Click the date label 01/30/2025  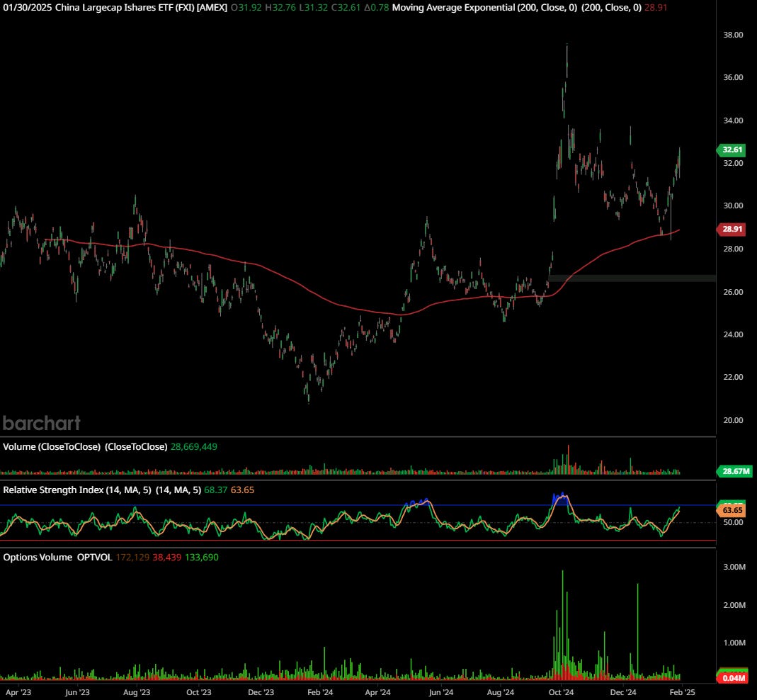pyautogui.click(x=28, y=7)
